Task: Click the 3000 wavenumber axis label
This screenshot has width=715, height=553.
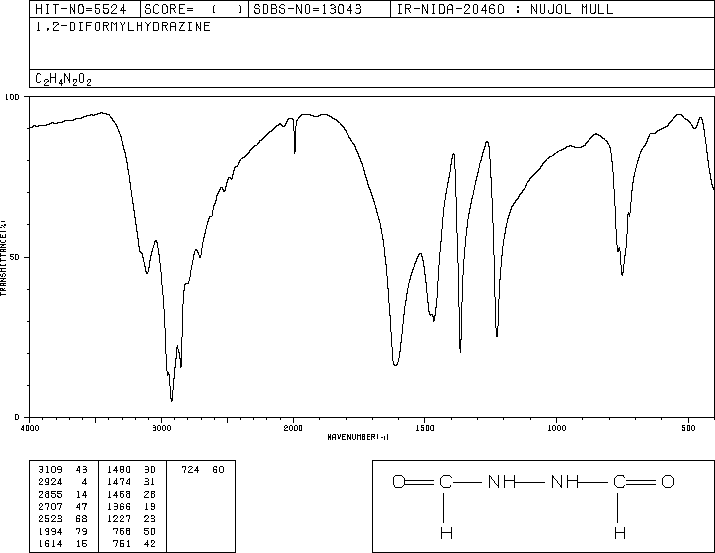Action: click(x=161, y=428)
